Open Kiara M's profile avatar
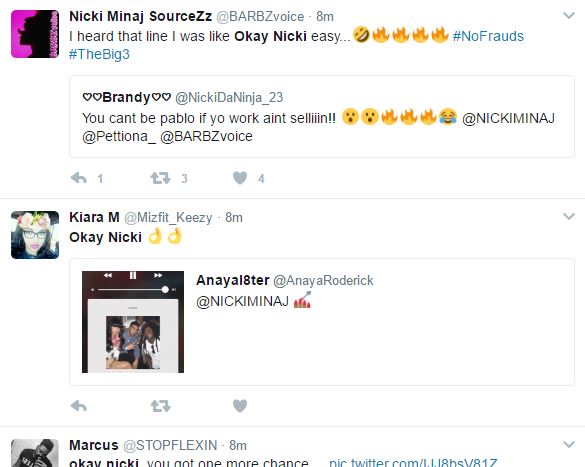Viewport: 585px width, 467px height. [x=35, y=235]
